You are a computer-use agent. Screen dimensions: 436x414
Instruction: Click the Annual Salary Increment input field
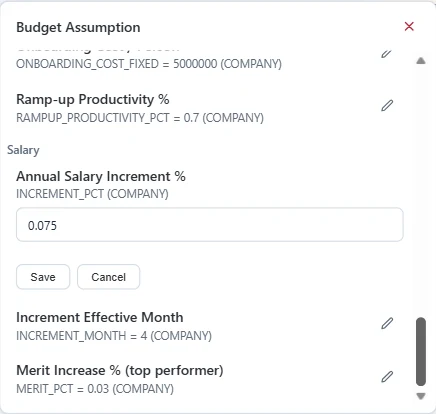tap(210, 225)
